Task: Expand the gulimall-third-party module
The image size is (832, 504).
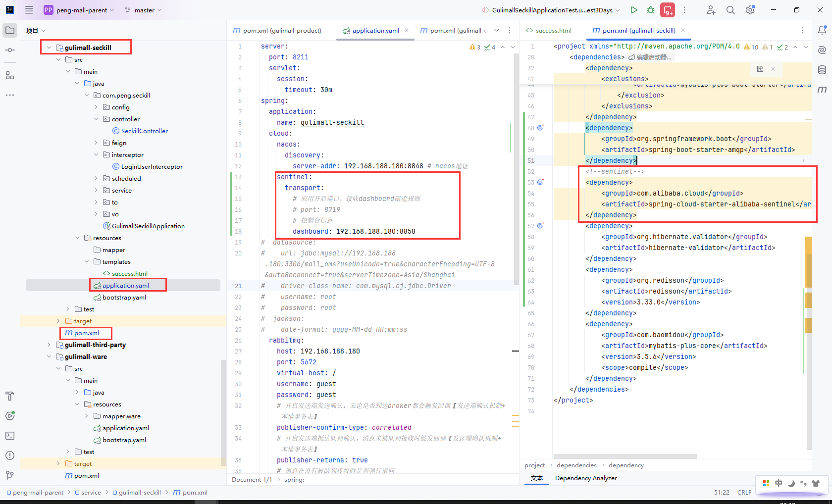Action: tap(49, 345)
